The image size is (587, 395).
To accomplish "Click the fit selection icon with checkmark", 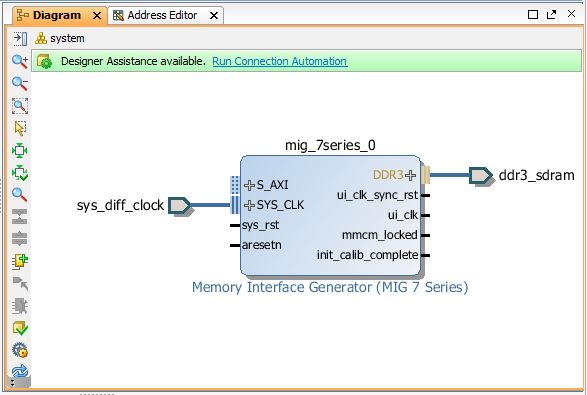I will [20, 173].
